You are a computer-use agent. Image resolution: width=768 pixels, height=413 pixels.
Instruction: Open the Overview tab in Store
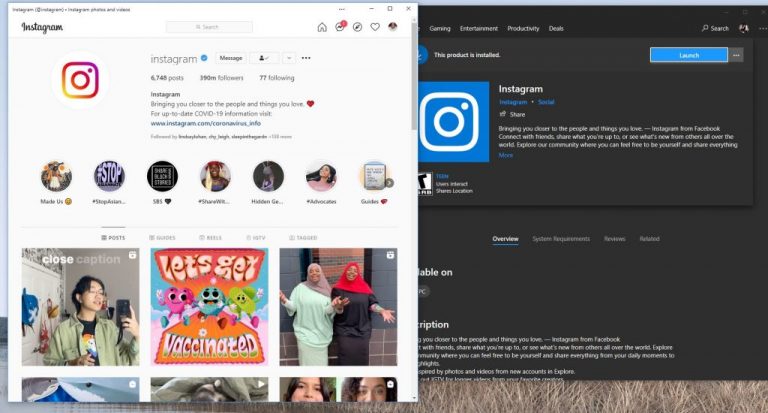coord(505,239)
